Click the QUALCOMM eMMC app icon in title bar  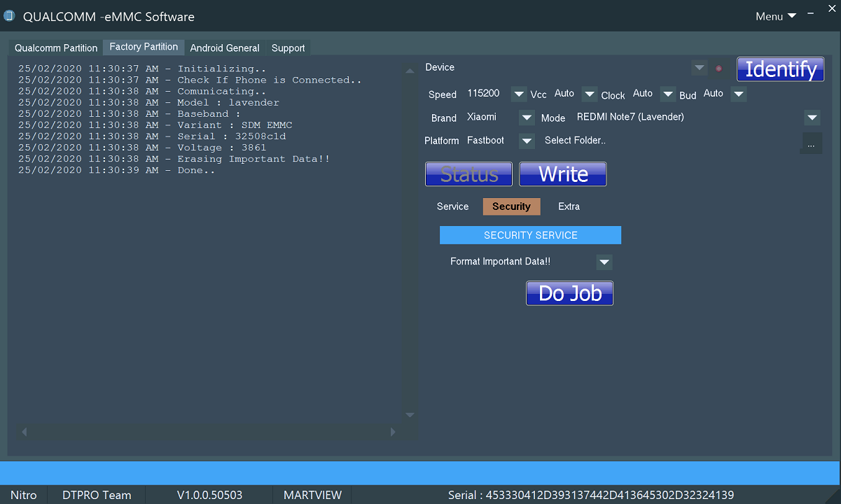tap(9, 16)
